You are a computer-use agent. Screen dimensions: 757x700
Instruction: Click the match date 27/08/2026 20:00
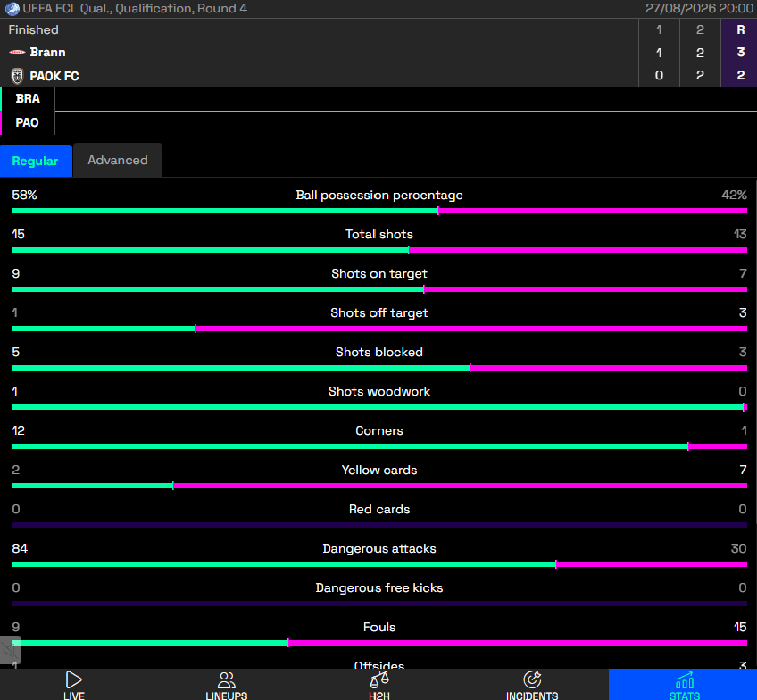click(699, 9)
